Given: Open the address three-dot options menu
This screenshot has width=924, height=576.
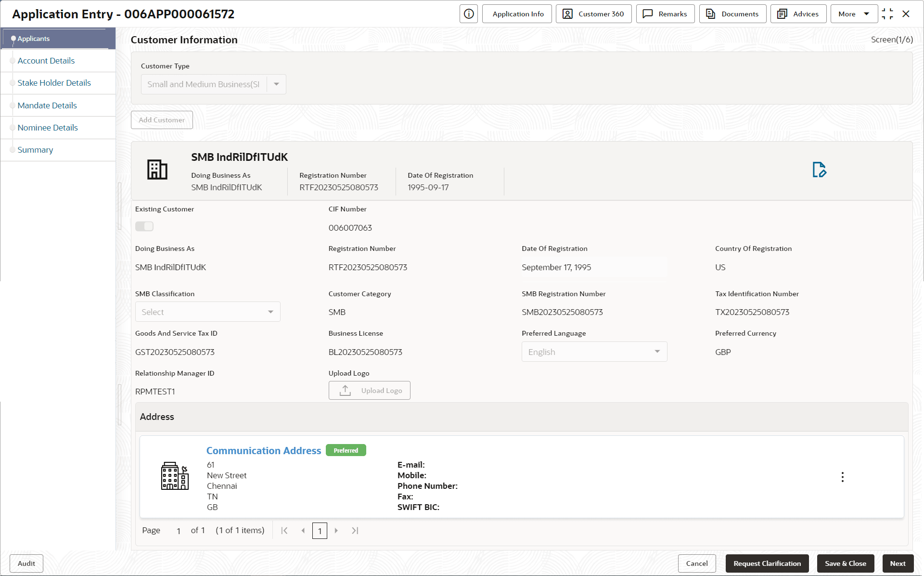Looking at the screenshot, I should [x=842, y=477].
